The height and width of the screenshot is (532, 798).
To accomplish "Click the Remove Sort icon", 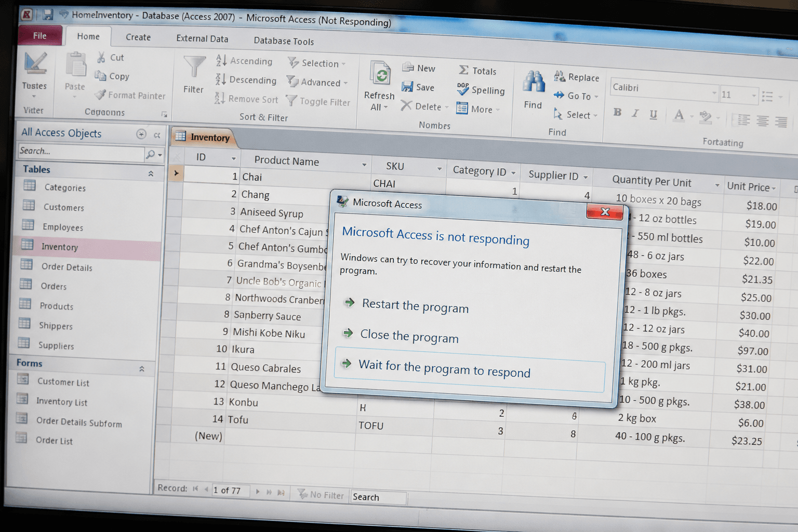I will tap(220, 98).
